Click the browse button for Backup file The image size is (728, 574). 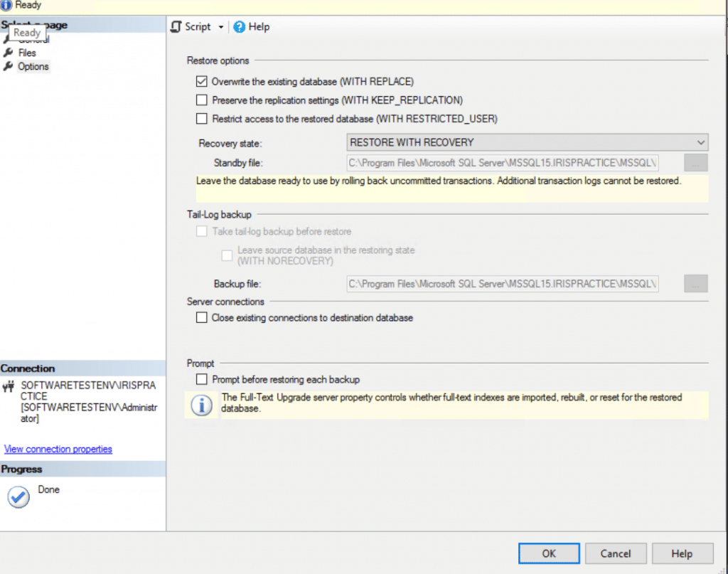click(695, 284)
